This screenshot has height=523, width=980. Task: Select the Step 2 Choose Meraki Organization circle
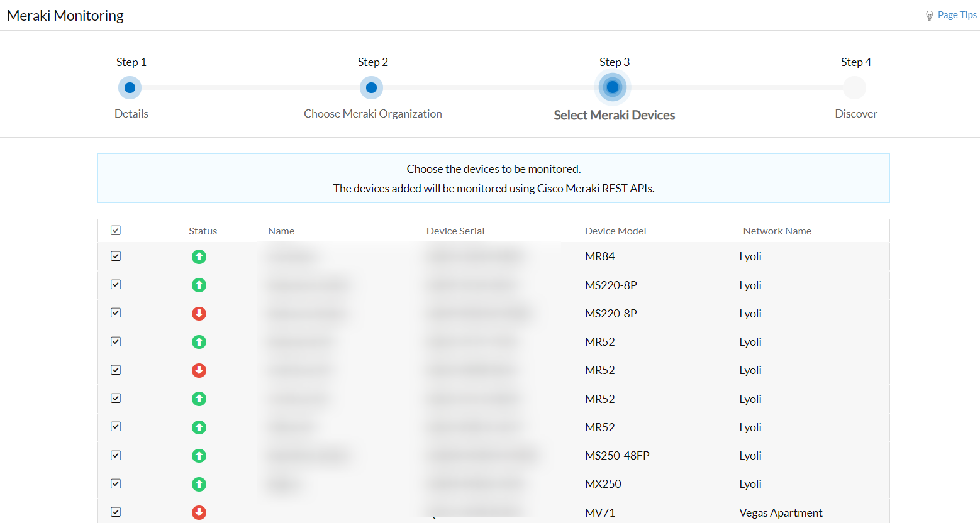coord(371,87)
